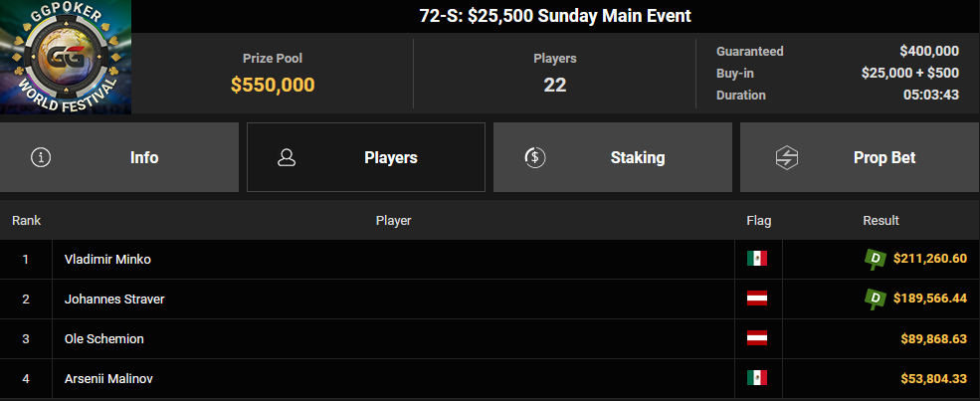Click Ole Schemion's result amount $89,868.63
This screenshot has width=980, height=401.
(934, 339)
